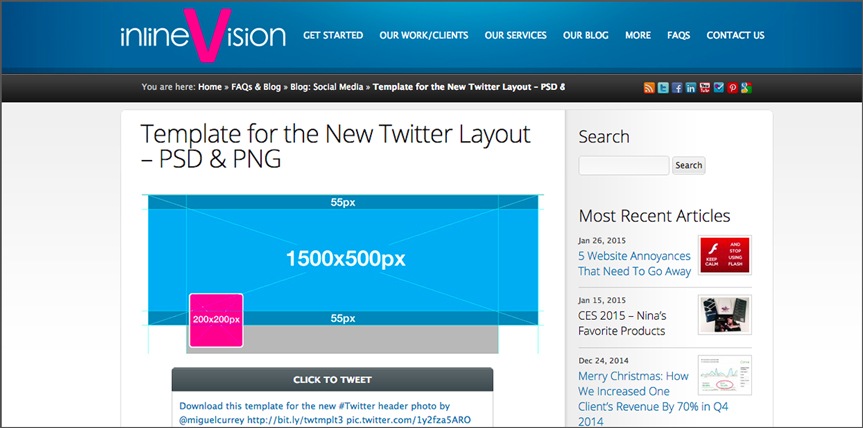Click the Most Recent Articles heading
The image size is (863, 428).
click(x=654, y=216)
